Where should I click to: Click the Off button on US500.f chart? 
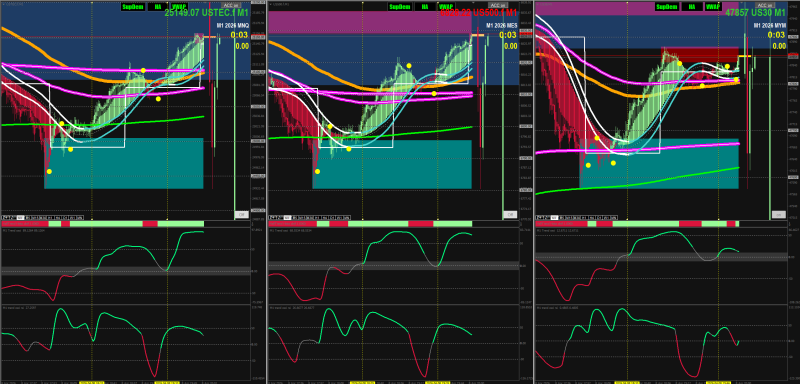509,215
